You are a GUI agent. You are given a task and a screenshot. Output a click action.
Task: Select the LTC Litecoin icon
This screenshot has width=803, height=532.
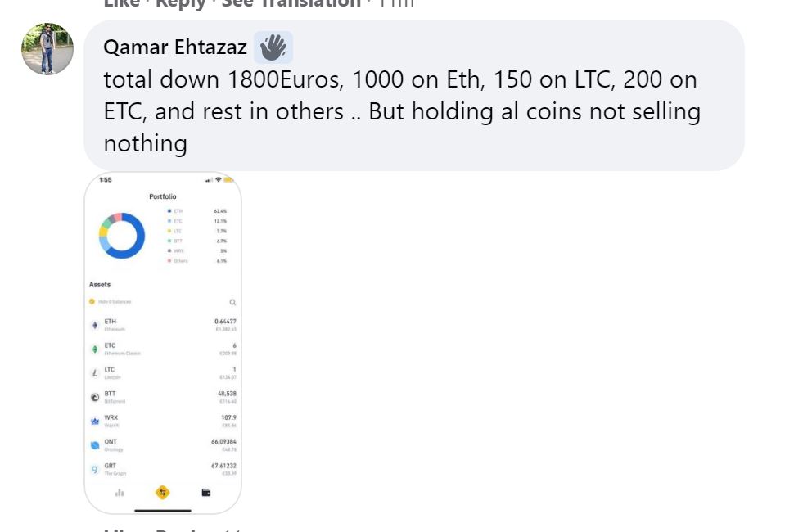click(x=95, y=373)
